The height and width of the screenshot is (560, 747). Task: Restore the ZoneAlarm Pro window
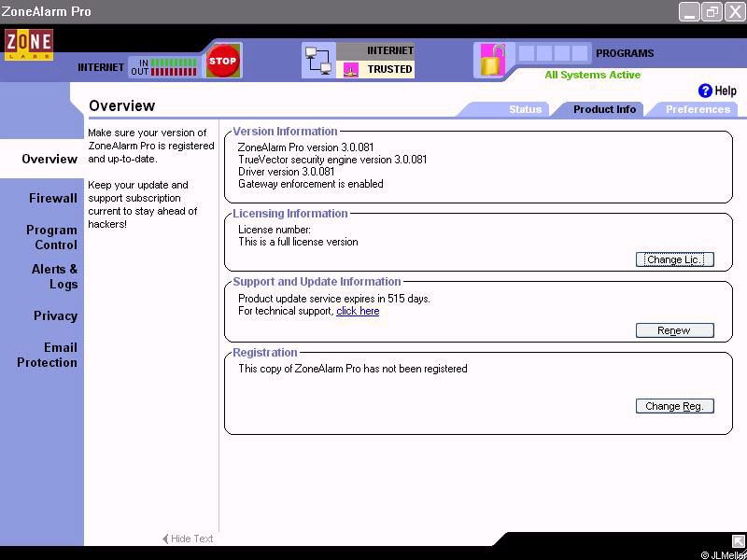(712, 11)
